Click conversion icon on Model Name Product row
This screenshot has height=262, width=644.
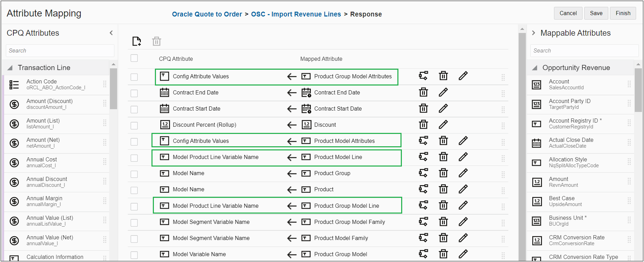click(423, 189)
